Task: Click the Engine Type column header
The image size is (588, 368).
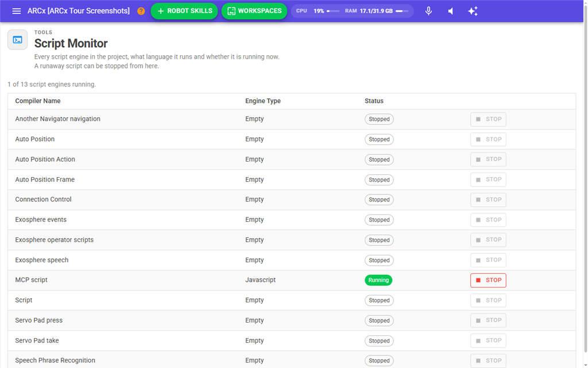Action: (263, 101)
